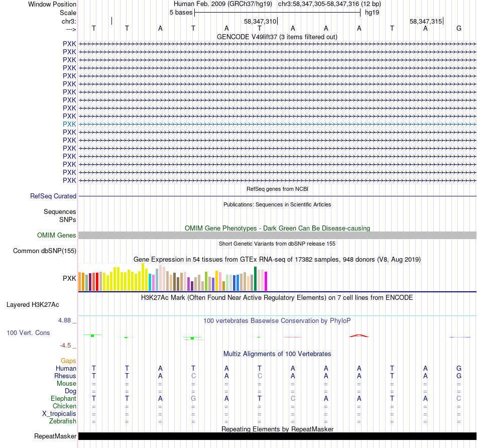Click the 58,347,310 position marker

(x=260, y=21)
